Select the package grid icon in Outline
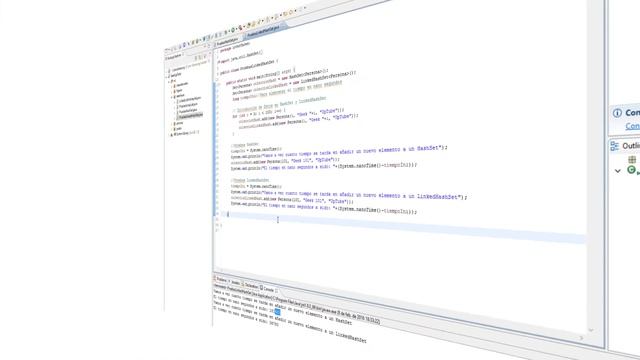This screenshot has height=360, width=640. (632, 159)
